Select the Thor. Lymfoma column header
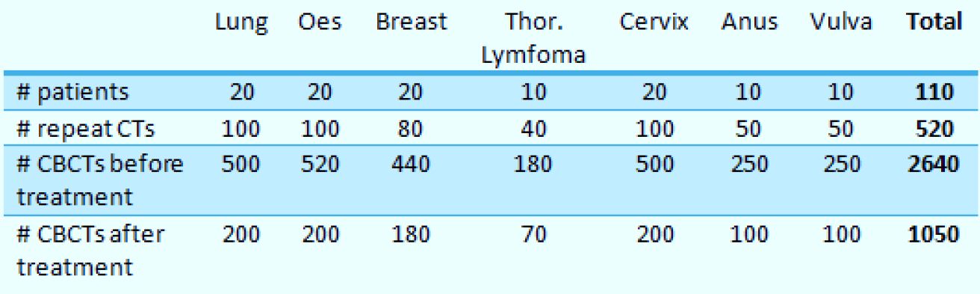The width and height of the screenshot is (980, 294). click(533, 39)
